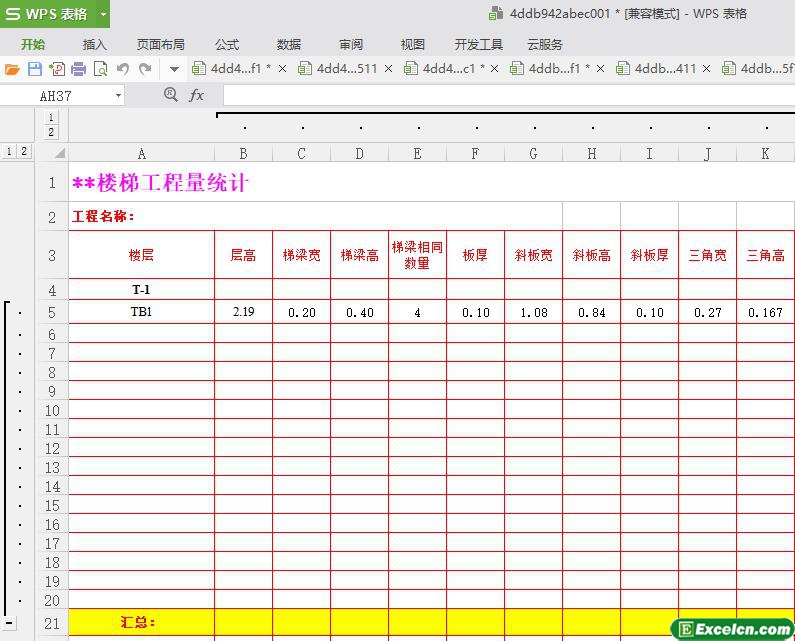795x641 pixels.
Task: Click the zoom magnifier icon beside fx
Action: [x=170, y=94]
